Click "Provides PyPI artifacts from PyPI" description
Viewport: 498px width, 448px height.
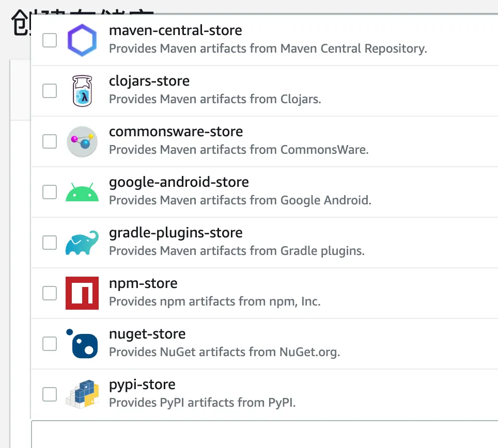point(203,403)
